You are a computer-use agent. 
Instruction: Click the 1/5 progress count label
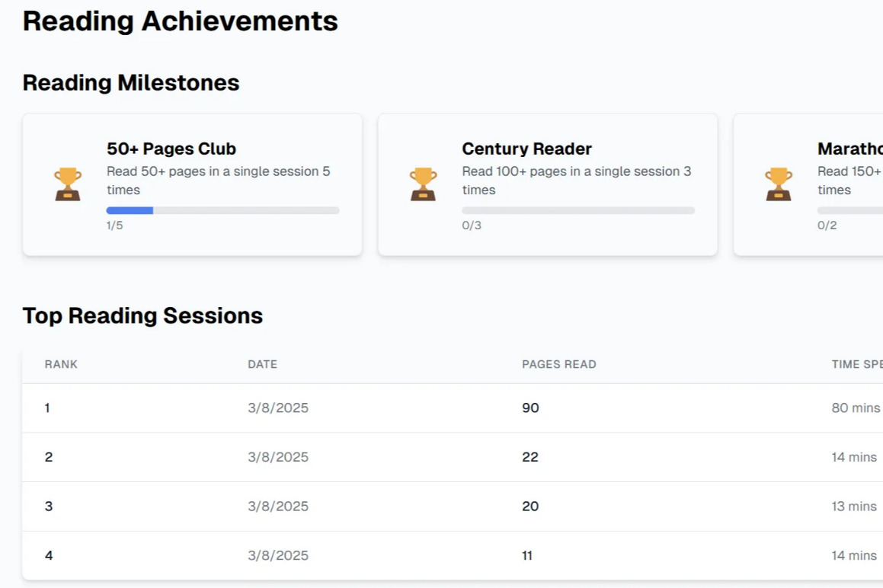(x=114, y=225)
